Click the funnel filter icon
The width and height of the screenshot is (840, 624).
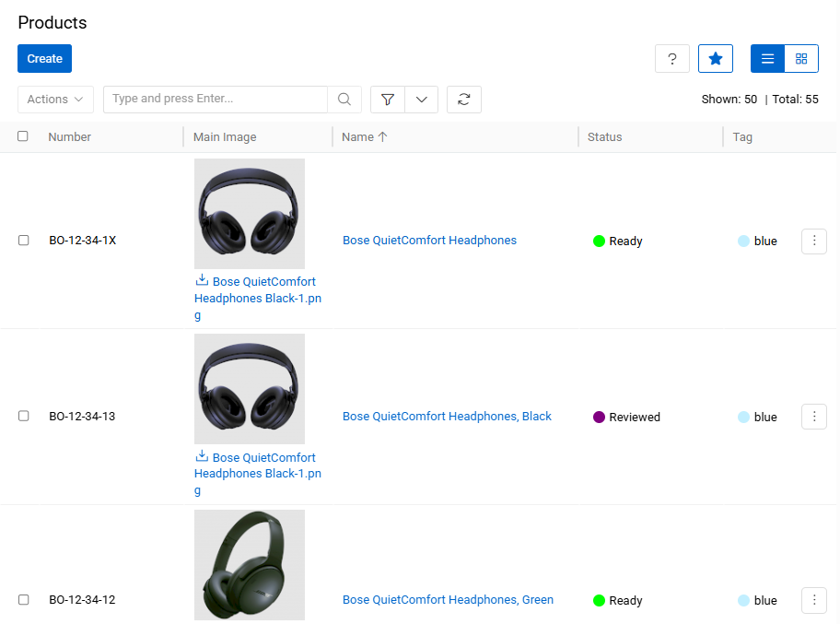coord(388,100)
